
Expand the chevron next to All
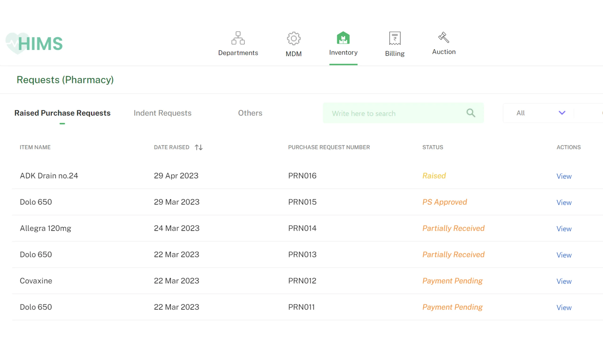tap(562, 113)
